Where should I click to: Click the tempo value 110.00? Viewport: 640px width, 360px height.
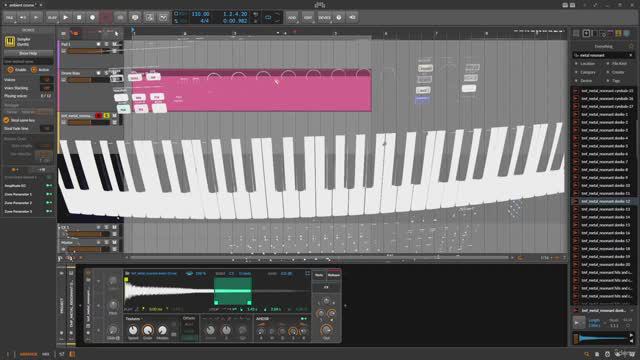(200, 14)
